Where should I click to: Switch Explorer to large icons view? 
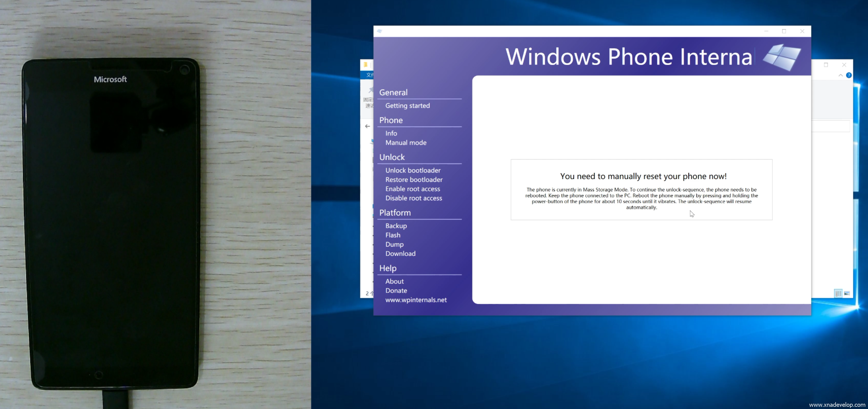click(847, 293)
